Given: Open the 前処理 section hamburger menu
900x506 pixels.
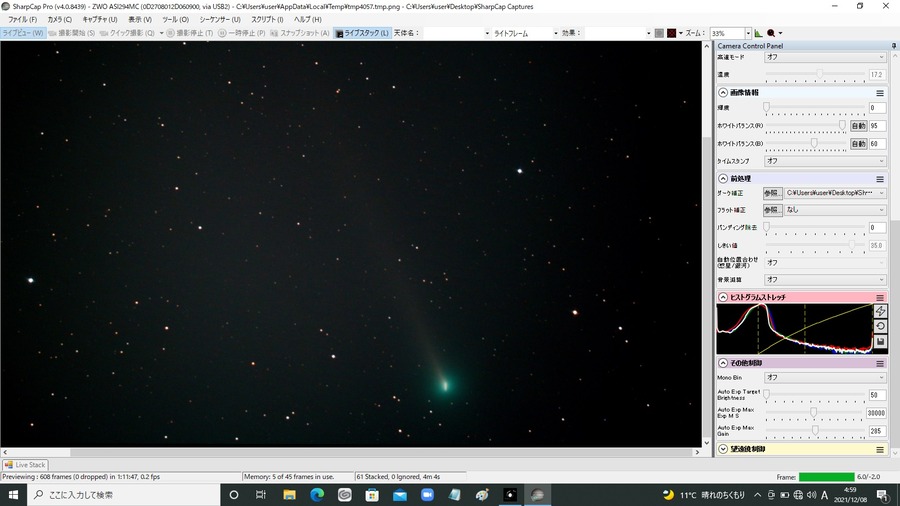Looking at the screenshot, I should click(x=880, y=179).
